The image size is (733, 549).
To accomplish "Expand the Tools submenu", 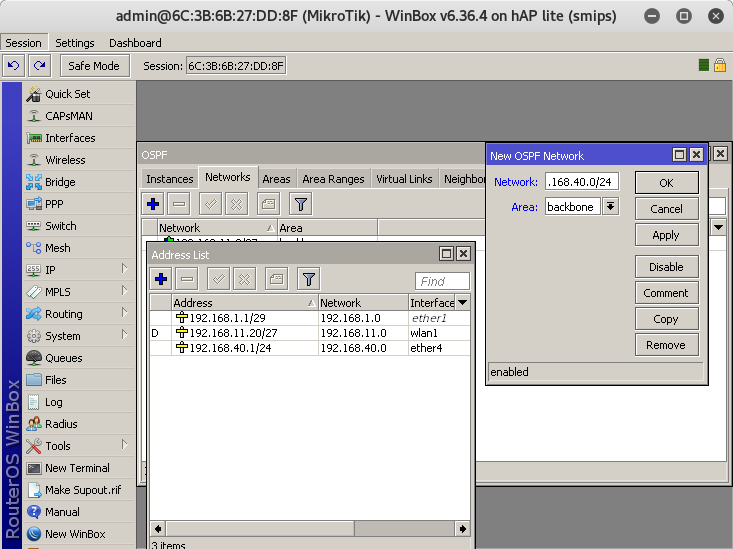I will point(79,446).
